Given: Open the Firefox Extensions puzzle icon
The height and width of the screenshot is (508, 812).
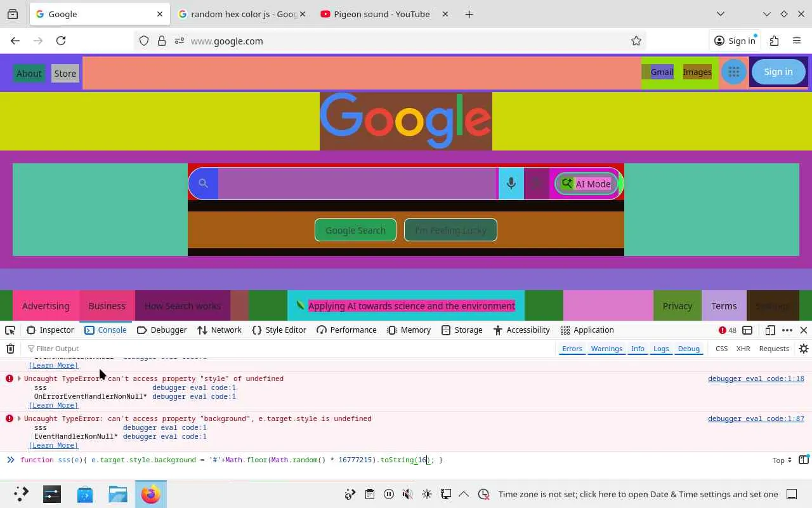Looking at the screenshot, I should 774,41.
